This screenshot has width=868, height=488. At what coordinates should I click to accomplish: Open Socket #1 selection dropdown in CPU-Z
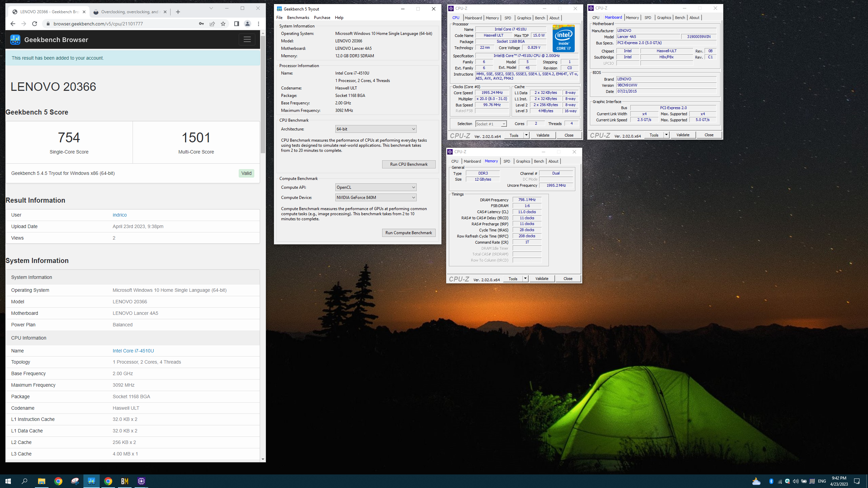491,124
